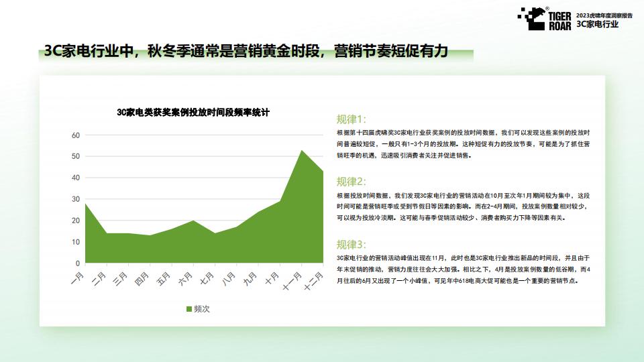Viewport: 644px width, 362px height.
Task: Click the y-axis value 40
Action: [x=76, y=178]
